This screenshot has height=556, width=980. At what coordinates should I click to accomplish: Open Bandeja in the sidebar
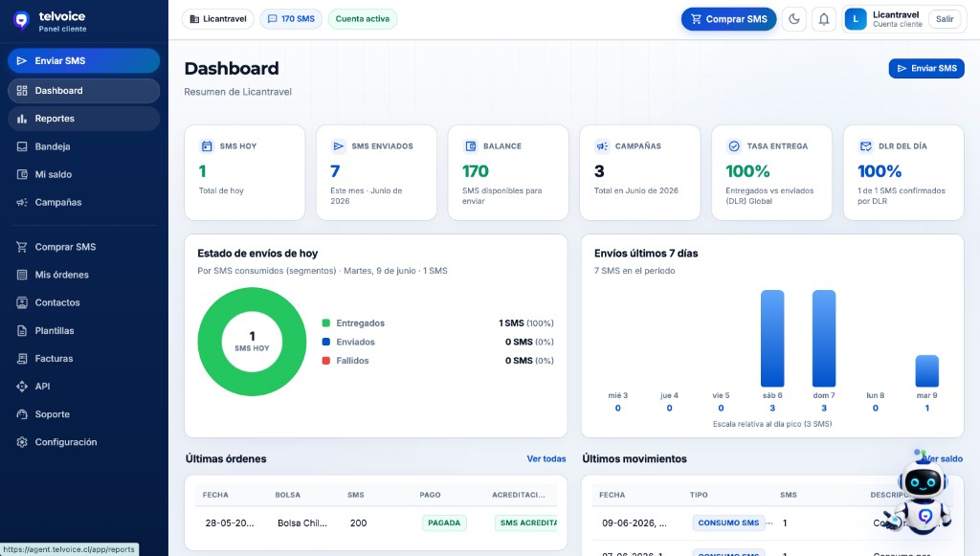click(84, 146)
